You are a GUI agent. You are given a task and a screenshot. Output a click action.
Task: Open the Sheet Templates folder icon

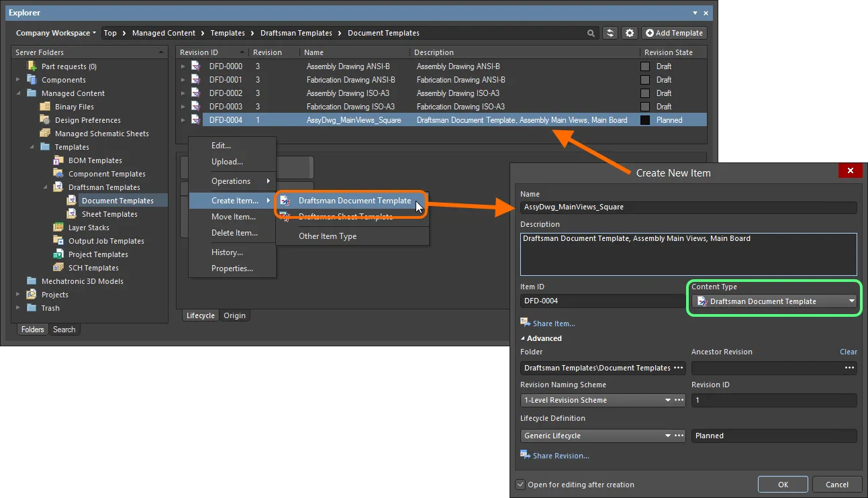[x=72, y=213]
